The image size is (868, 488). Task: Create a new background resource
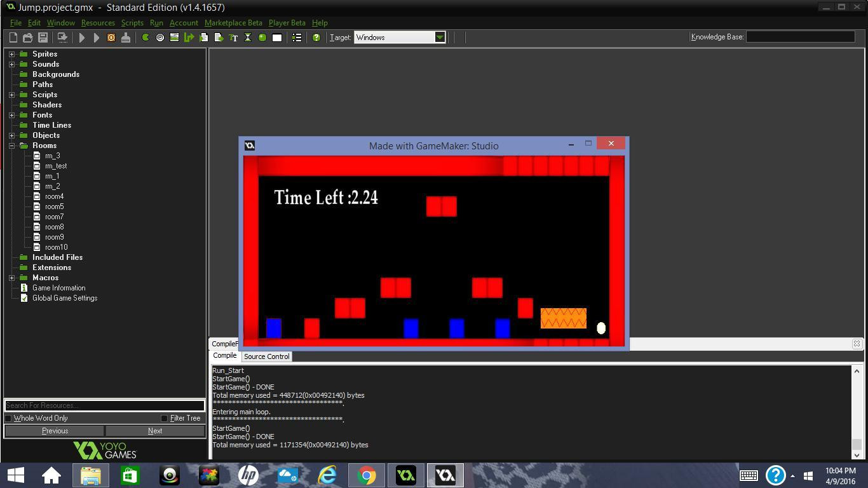[x=174, y=37]
